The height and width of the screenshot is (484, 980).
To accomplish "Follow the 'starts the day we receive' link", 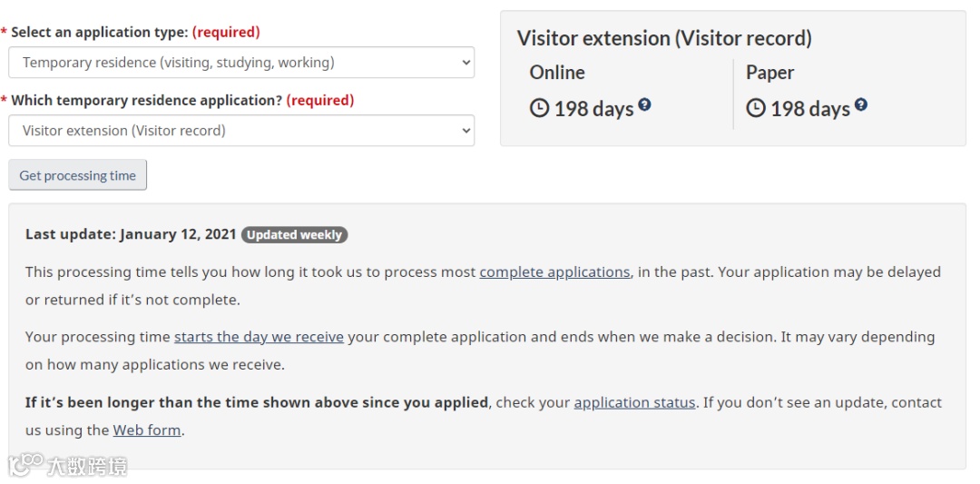I will (x=259, y=337).
